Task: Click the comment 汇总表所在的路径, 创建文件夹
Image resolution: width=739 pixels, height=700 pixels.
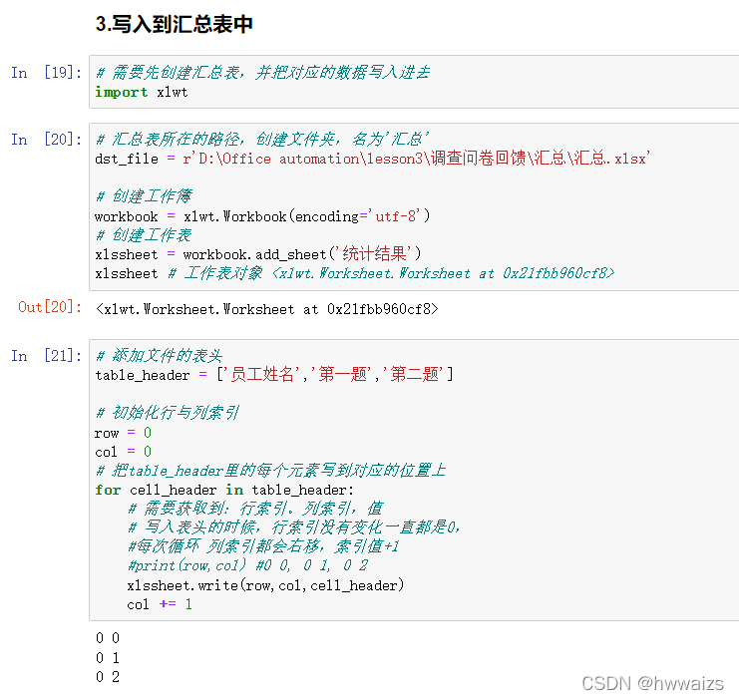Action: point(262,139)
